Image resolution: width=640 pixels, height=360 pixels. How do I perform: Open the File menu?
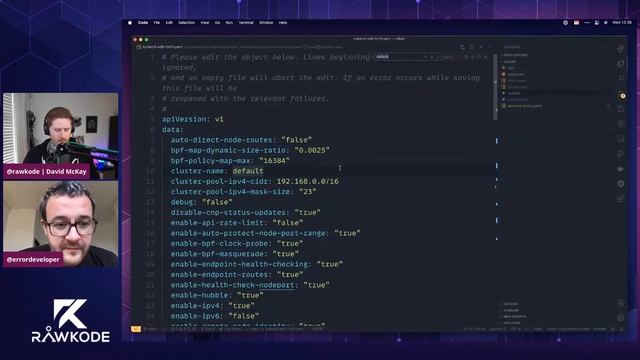(157, 23)
